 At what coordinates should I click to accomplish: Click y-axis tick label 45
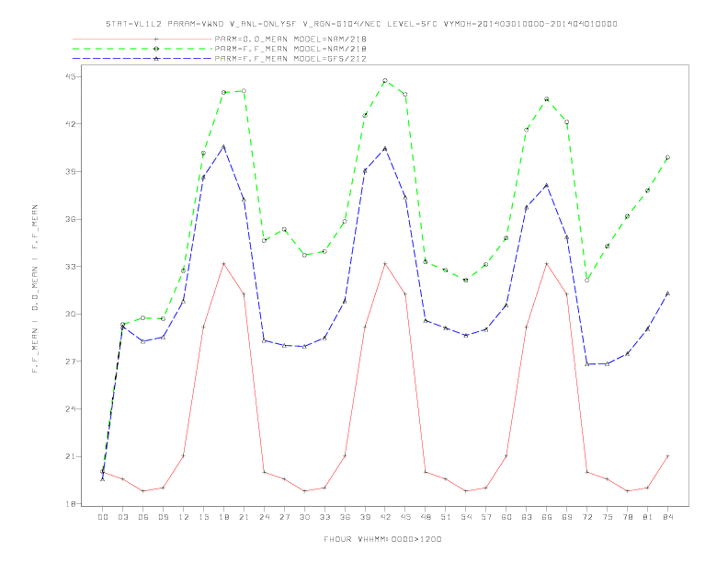click(70, 76)
